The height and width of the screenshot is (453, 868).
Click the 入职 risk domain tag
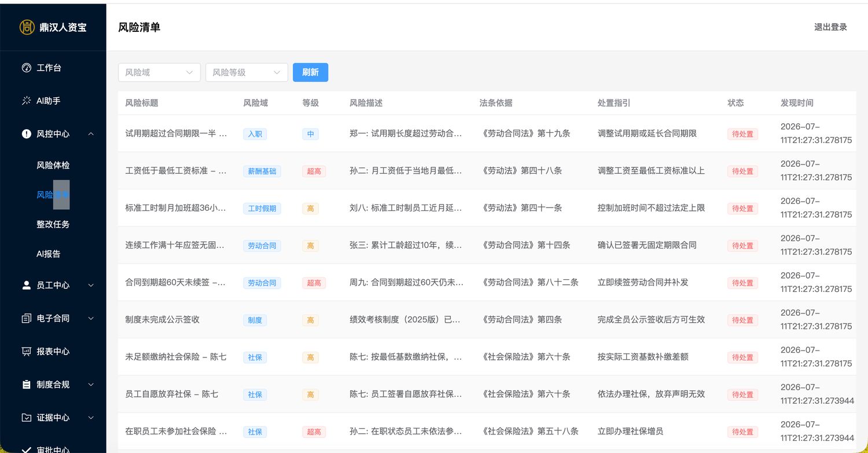(x=255, y=134)
